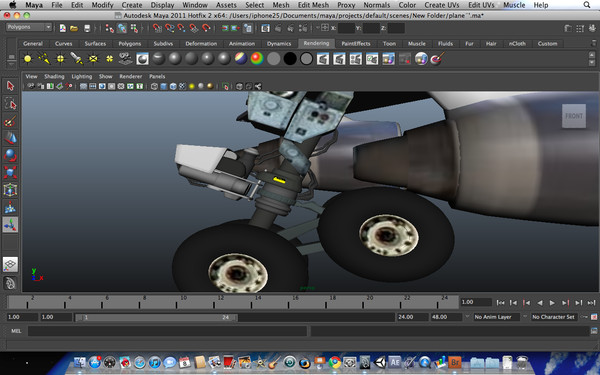Create an ambient light from shelf
The width and height of the screenshot is (600, 375).
click(x=28, y=59)
